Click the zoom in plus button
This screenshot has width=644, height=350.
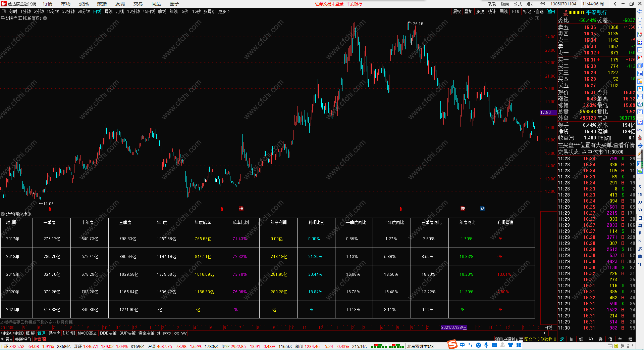pyautogui.click(x=544, y=333)
